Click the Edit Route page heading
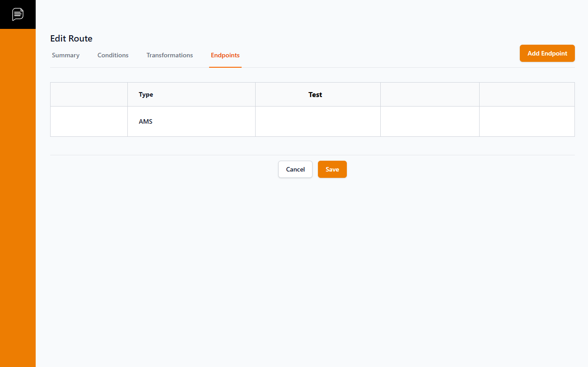The height and width of the screenshot is (367, 588). [71, 39]
